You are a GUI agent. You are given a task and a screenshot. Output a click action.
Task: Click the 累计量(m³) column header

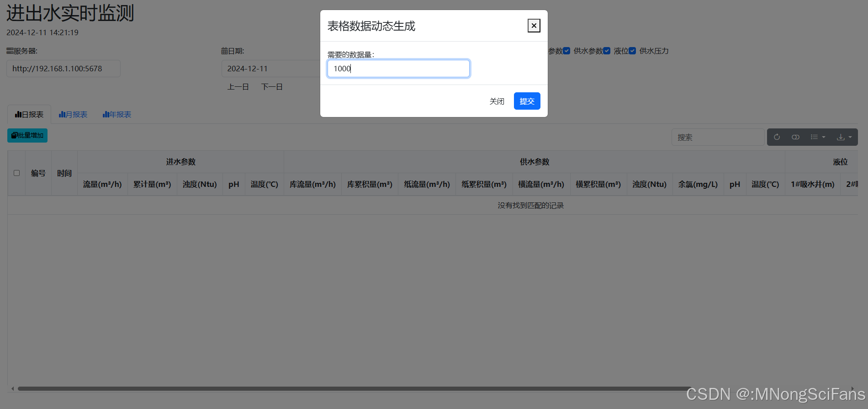click(152, 184)
